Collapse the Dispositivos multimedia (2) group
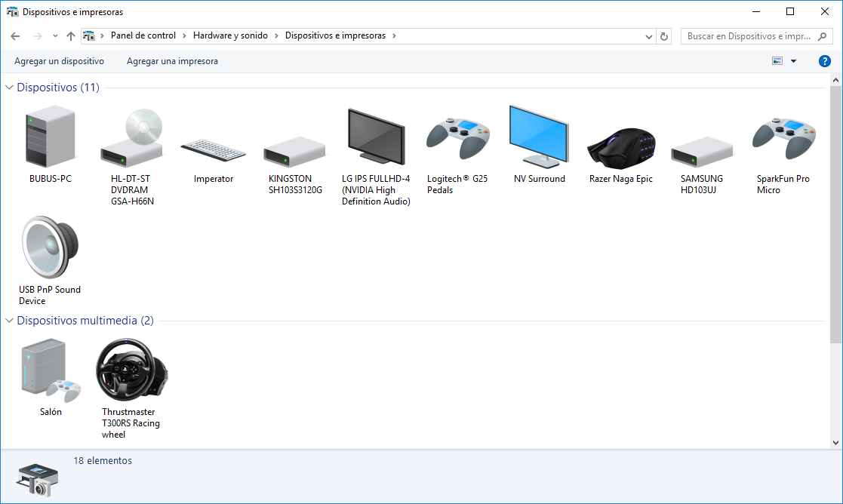Screen dimensions: 843x504 click(x=9, y=320)
